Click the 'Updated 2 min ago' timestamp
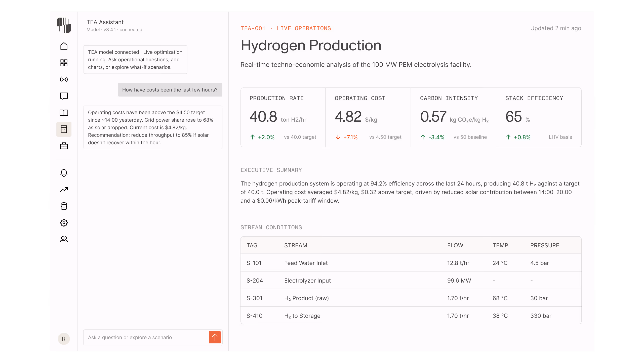 coord(556,28)
